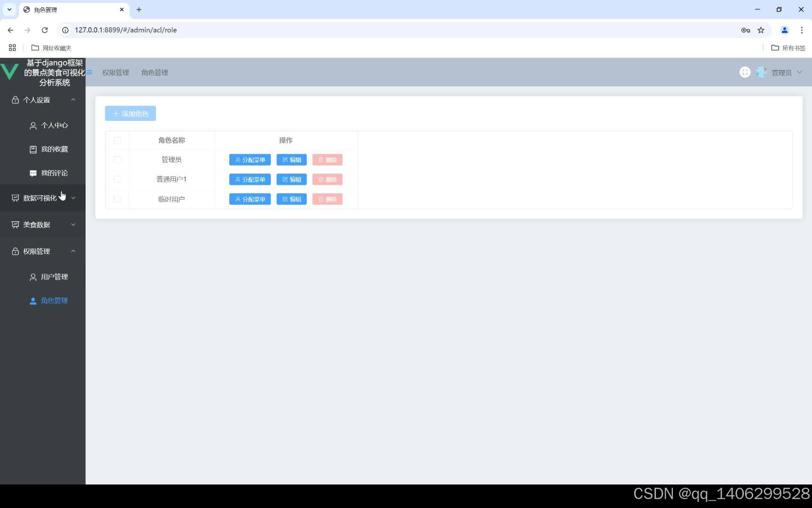This screenshot has width=812, height=508.
Task: Open new browser tab
Action: coord(139,9)
